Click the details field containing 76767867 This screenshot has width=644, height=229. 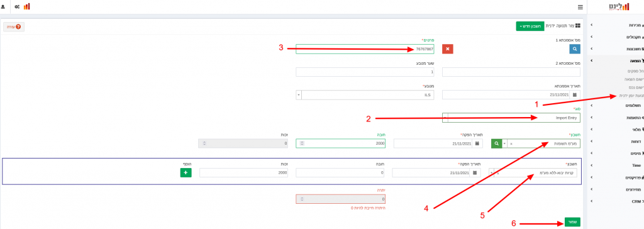365,49
